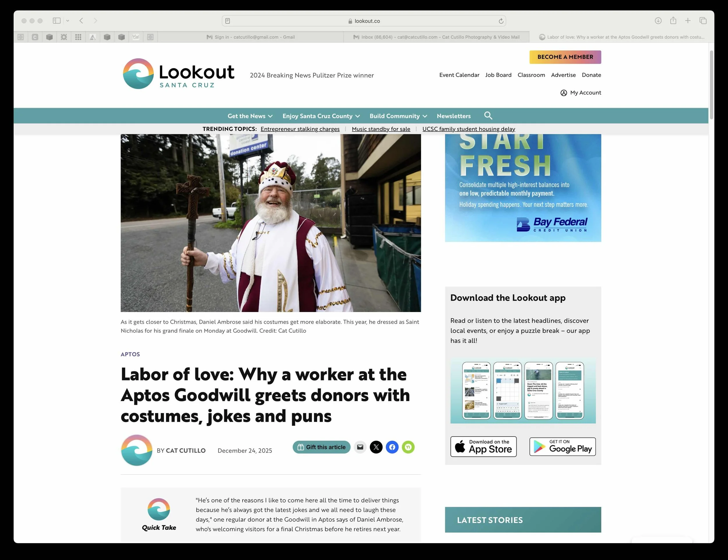Image resolution: width=728 pixels, height=560 pixels.
Task: Toggle the Safari sidebar button
Action: tap(57, 21)
